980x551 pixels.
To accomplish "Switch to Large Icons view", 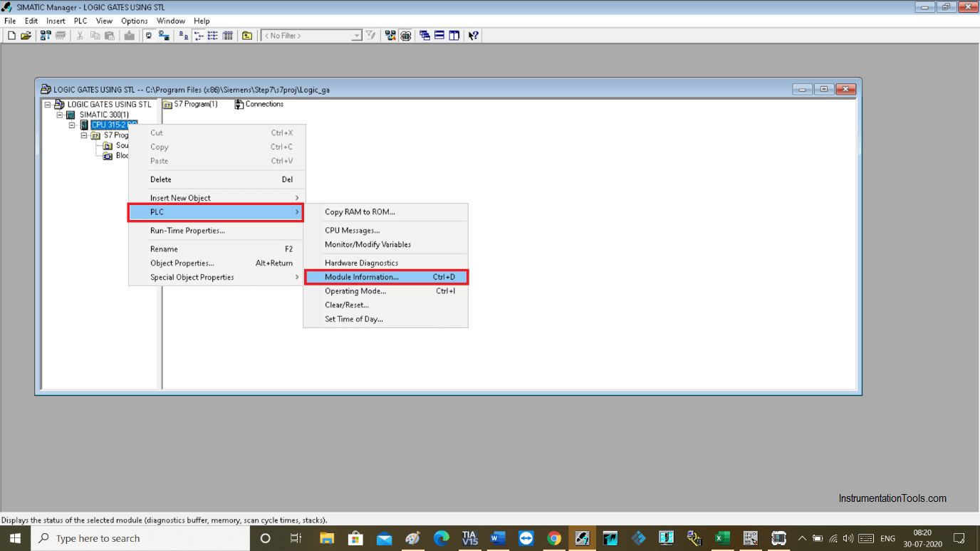I will (183, 36).
